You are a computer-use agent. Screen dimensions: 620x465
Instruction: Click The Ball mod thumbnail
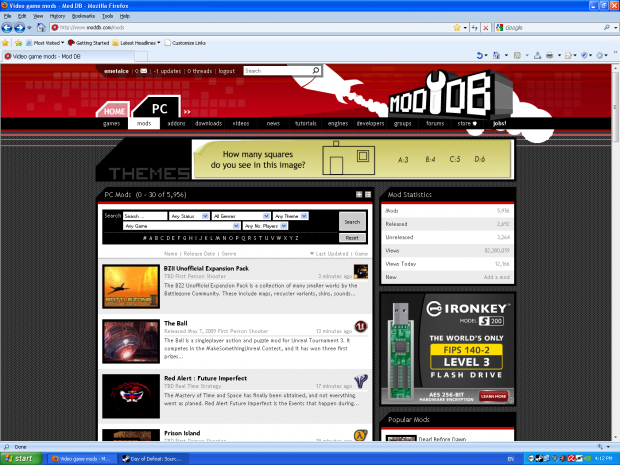(131, 342)
